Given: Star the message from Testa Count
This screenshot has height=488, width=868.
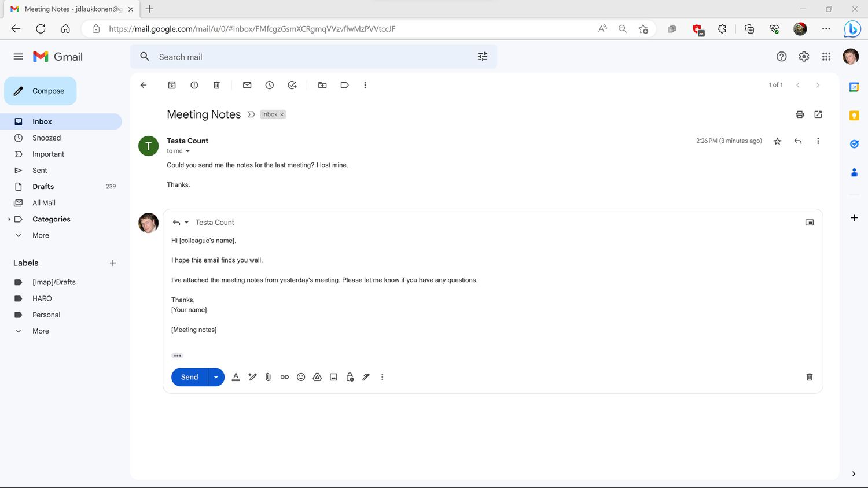Looking at the screenshot, I should (x=777, y=141).
